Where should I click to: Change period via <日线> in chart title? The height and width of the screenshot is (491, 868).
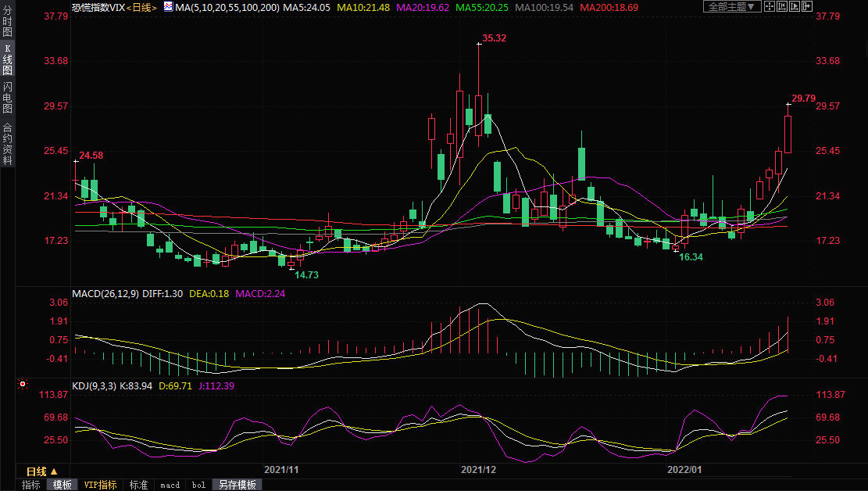(141, 7)
